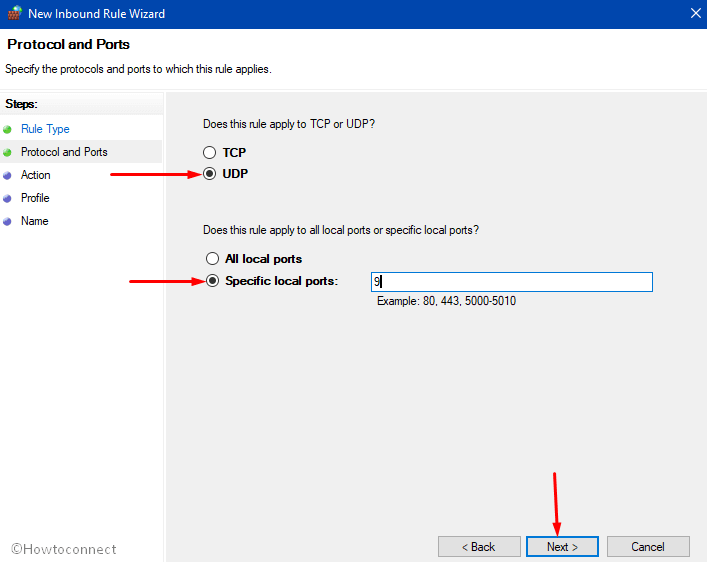Select the Action step in sidebar
The width and height of the screenshot is (707, 562).
pos(36,175)
